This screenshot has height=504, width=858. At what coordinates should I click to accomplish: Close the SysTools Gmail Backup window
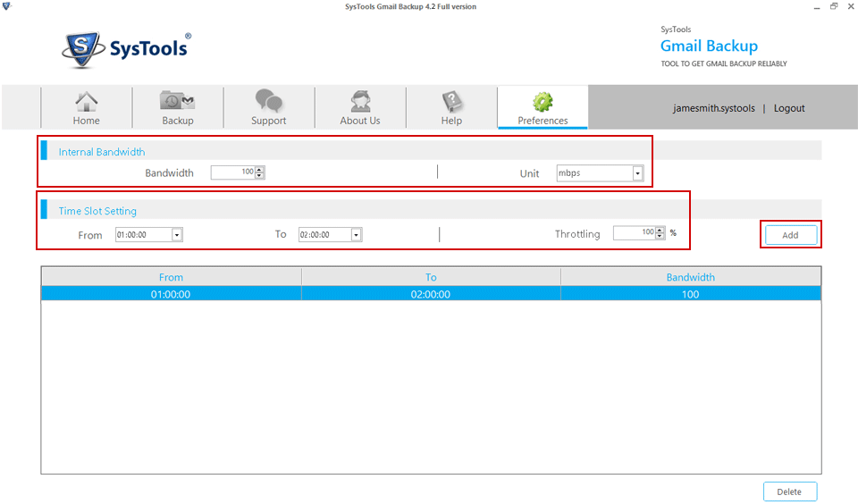coord(851,6)
